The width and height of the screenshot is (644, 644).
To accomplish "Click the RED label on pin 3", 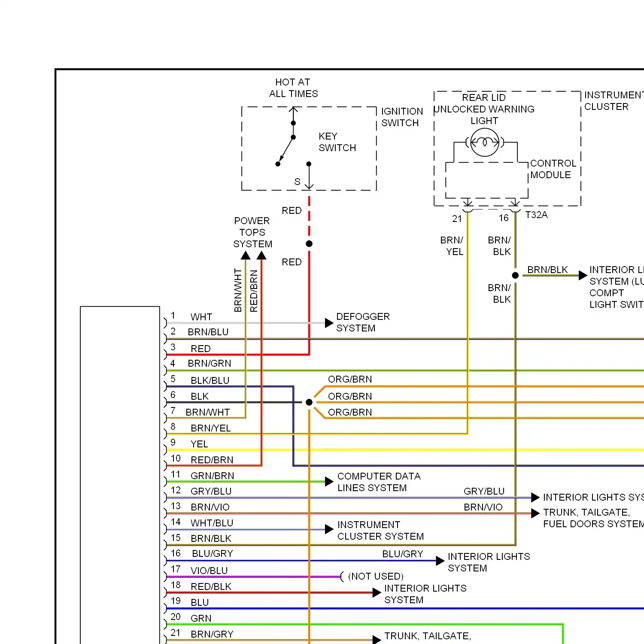I will [200, 349].
